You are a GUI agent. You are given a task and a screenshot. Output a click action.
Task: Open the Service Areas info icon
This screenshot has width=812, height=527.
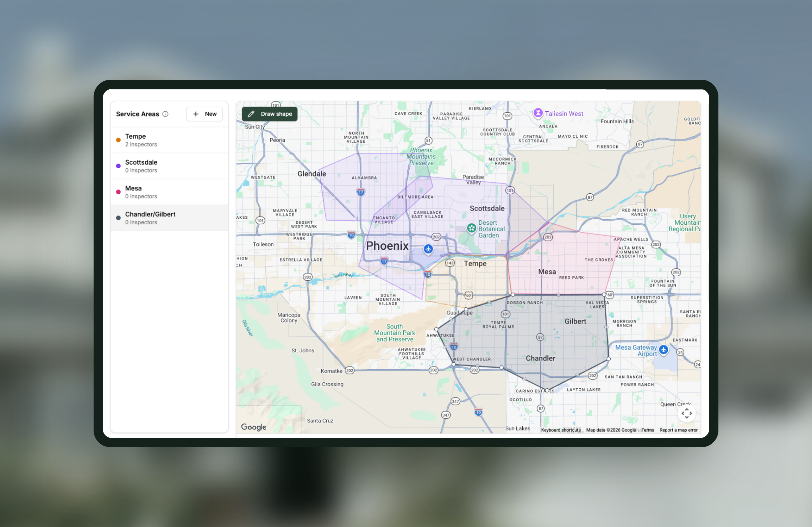tap(165, 114)
